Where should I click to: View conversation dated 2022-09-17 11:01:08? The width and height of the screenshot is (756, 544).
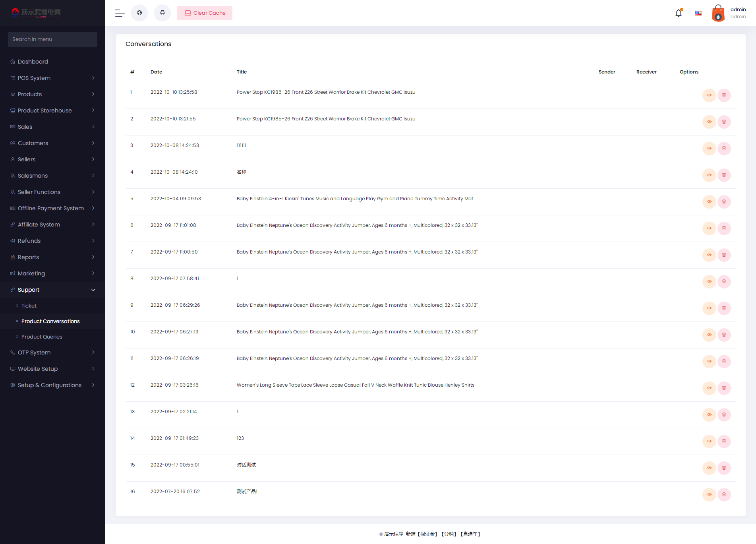click(x=709, y=228)
